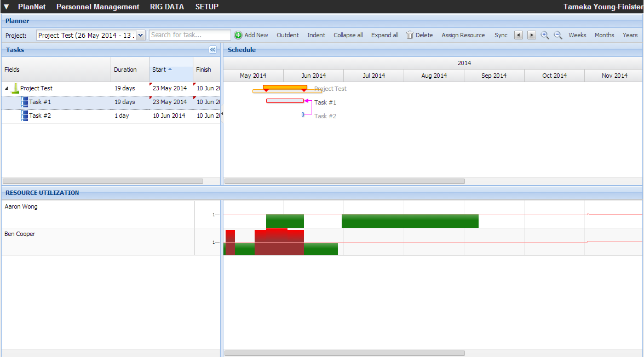Zoom in with the magnifier plus icon
This screenshot has height=357, width=644.
click(x=545, y=35)
